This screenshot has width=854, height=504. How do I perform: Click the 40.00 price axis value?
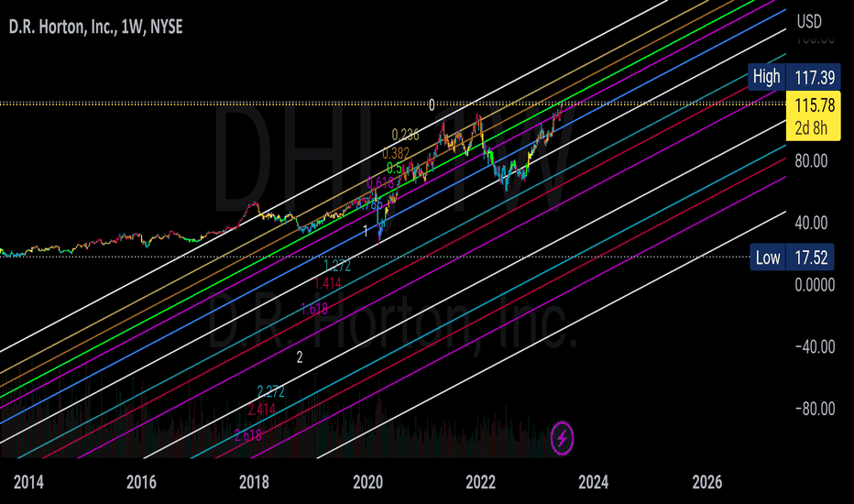coord(811,223)
